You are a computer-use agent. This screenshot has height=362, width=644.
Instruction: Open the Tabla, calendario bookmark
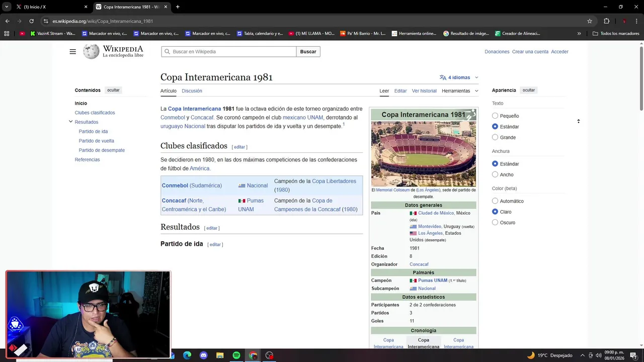260,34
